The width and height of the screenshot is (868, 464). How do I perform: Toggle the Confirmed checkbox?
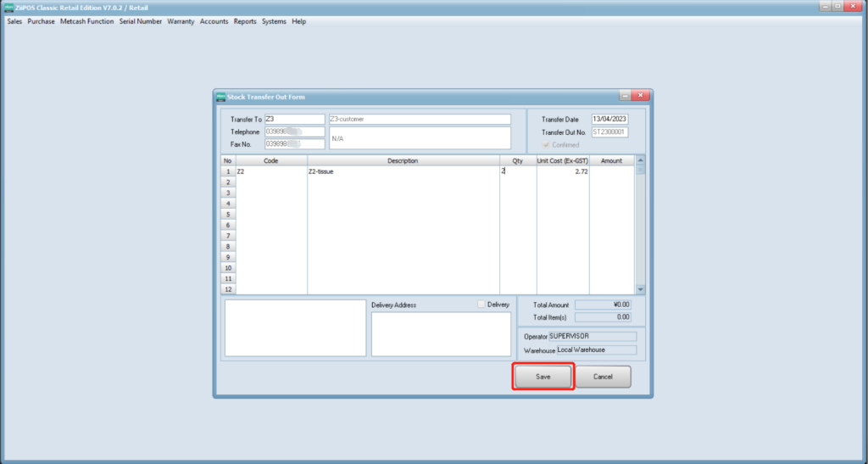[x=545, y=145]
